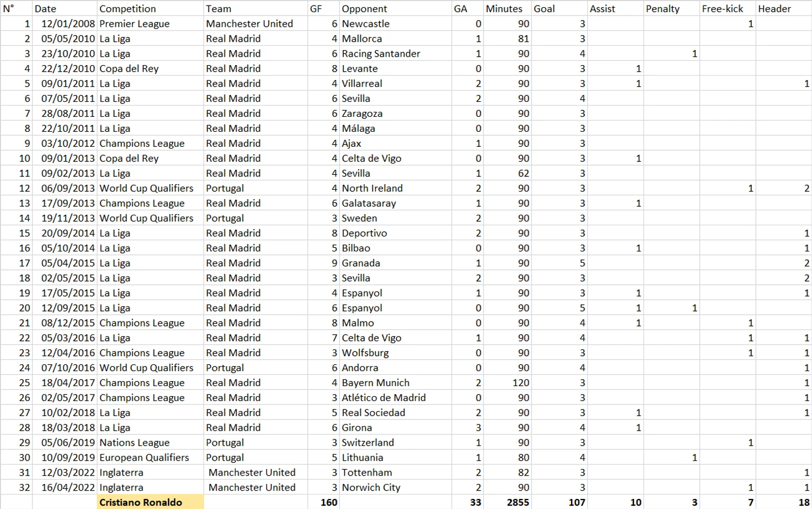Click the Villarreal opponent cell

coord(395,83)
